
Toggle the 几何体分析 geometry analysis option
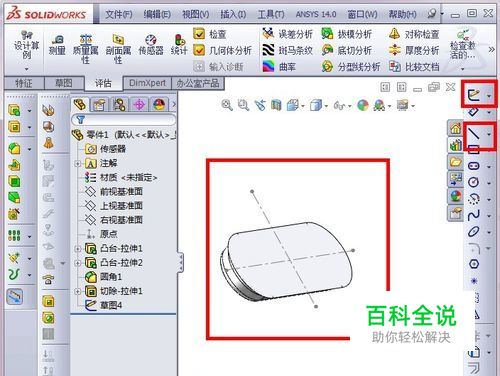[222, 50]
